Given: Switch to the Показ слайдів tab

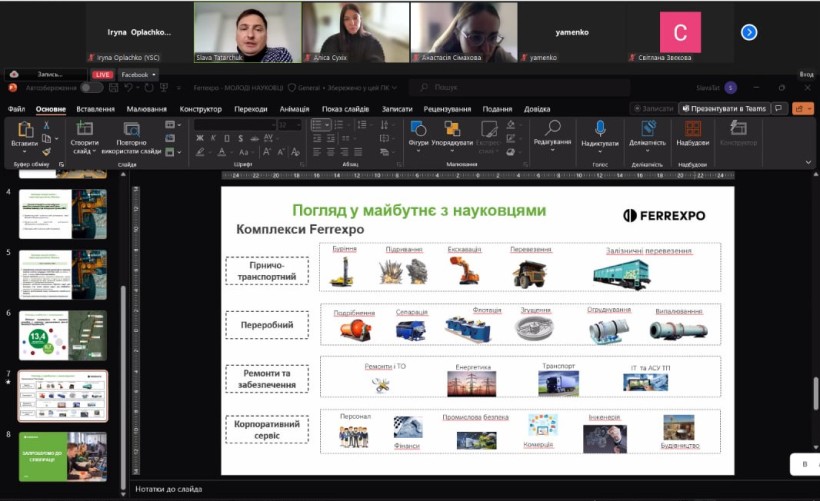Looking at the screenshot, I should pyautogui.click(x=345, y=109).
